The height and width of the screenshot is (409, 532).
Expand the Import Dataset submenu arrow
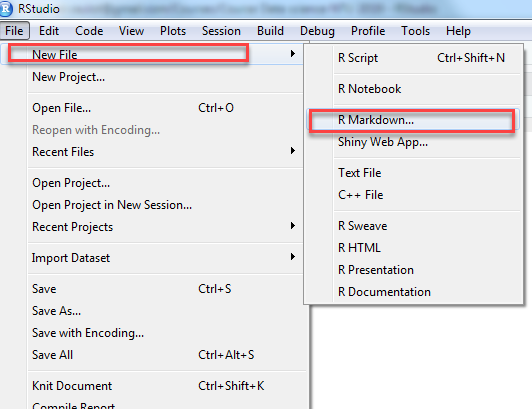293,257
